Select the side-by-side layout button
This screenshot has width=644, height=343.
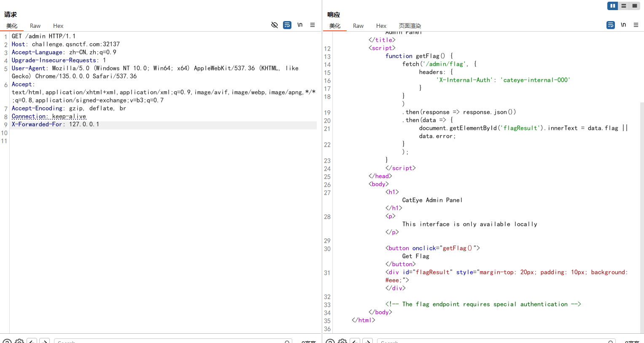tap(613, 6)
